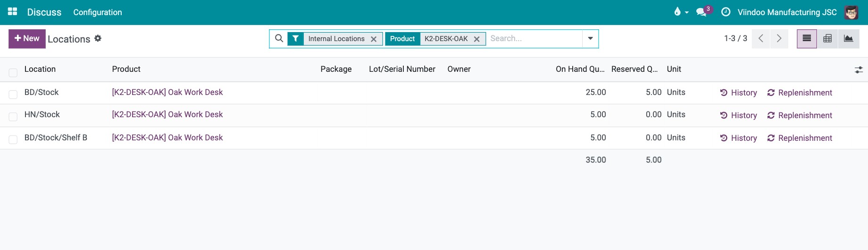Sort by Owner column header
Image resolution: width=868 pixels, height=250 pixels.
click(459, 69)
